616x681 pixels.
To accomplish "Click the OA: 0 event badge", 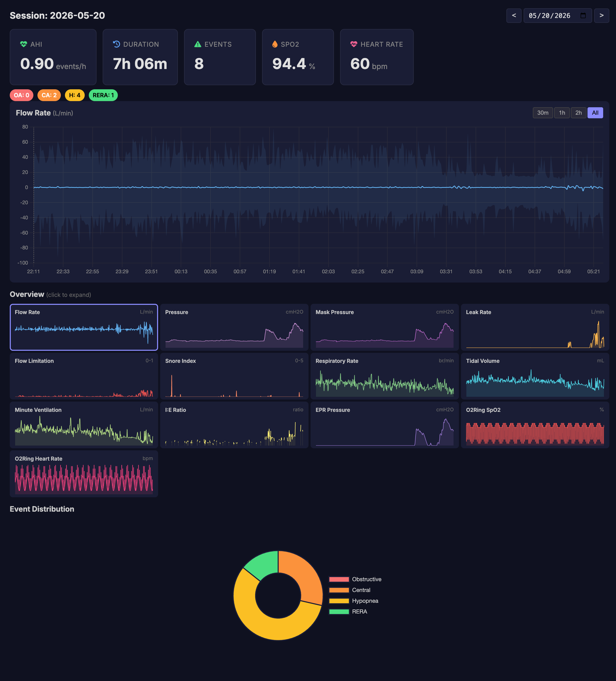I will point(21,95).
